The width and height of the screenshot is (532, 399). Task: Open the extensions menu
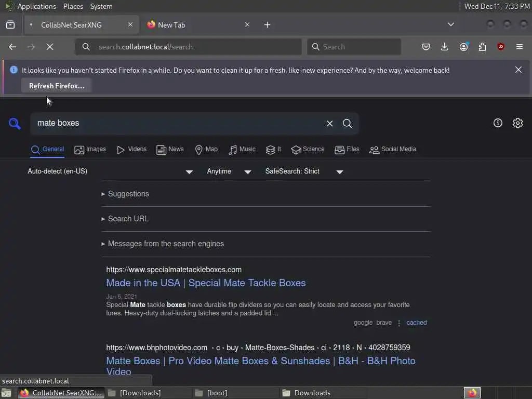[x=482, y=47]
